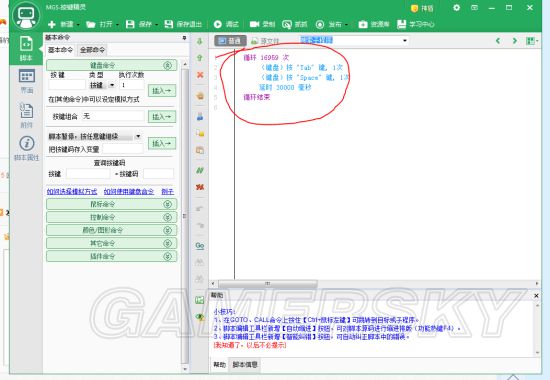Click the green down-arrow icon in the vertical toolbar

pos(200,41)
